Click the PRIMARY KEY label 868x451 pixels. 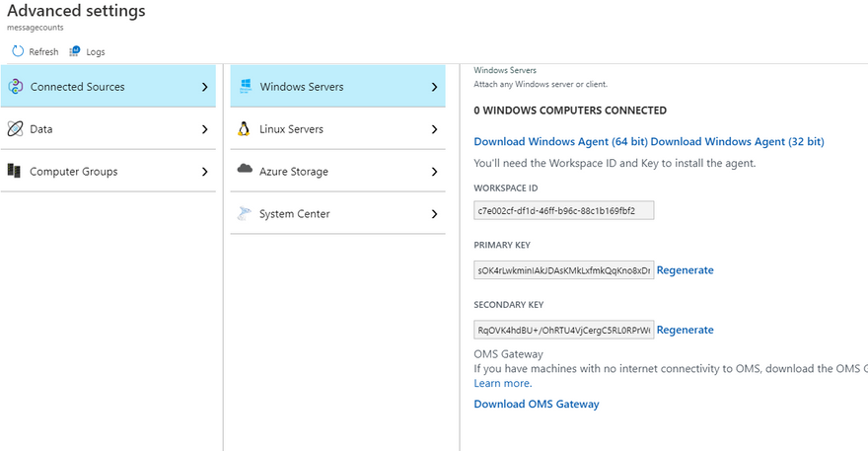point(502,245)
